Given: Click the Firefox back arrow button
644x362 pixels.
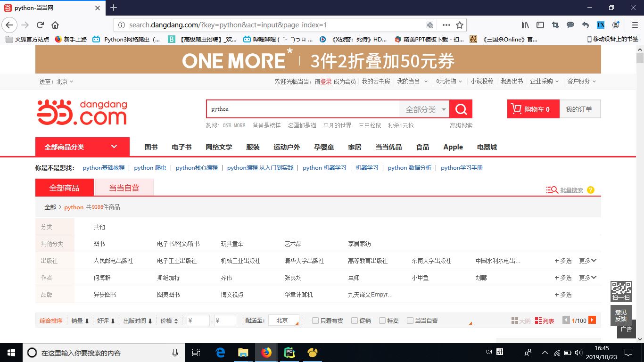Looking at the screenshot, I should 10,25.
